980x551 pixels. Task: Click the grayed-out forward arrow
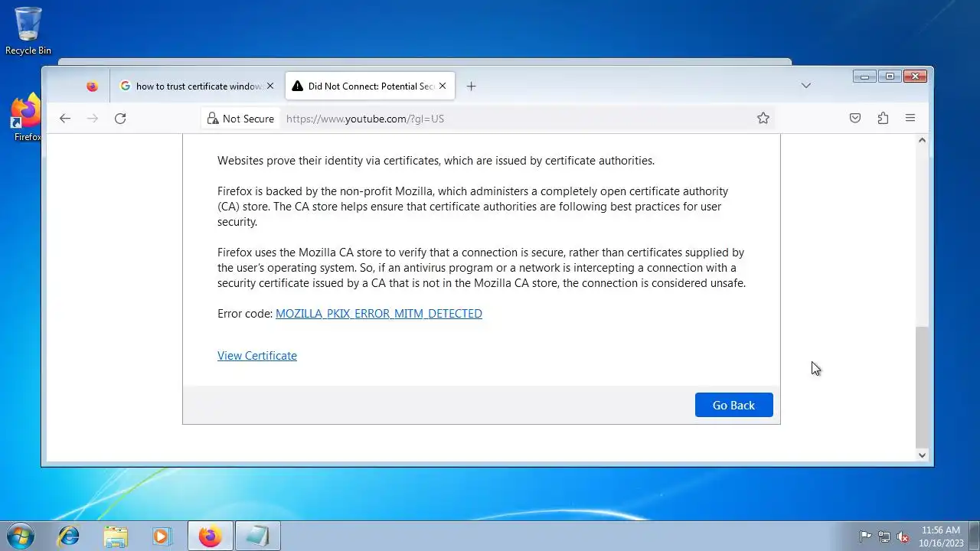[x=93, y=118]
